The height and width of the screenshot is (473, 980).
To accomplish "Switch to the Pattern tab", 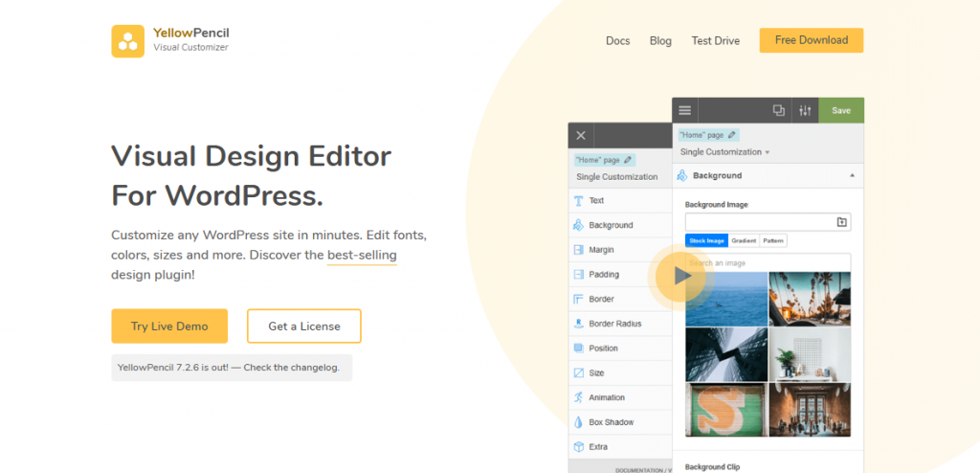I will pos(773,241).
